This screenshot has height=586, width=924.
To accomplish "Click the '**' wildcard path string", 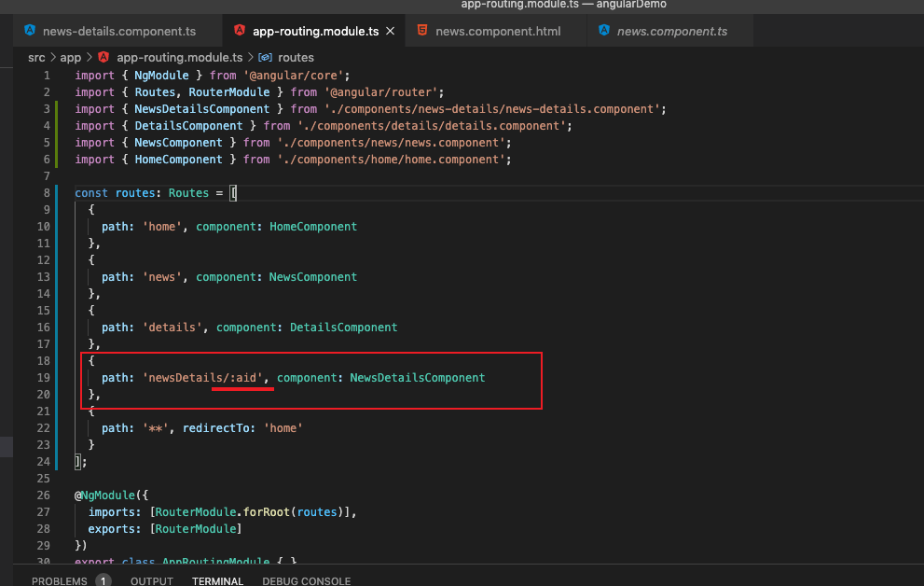I will click(156, 428).
